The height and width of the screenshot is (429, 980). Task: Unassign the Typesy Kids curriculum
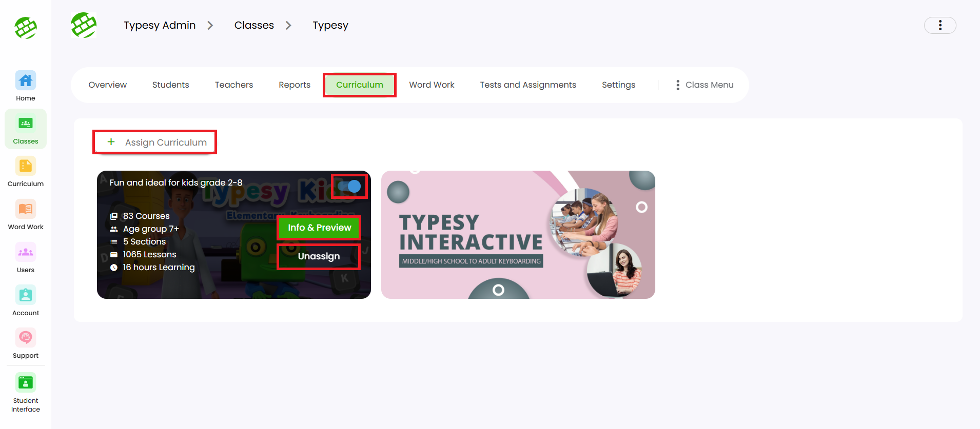319,256
